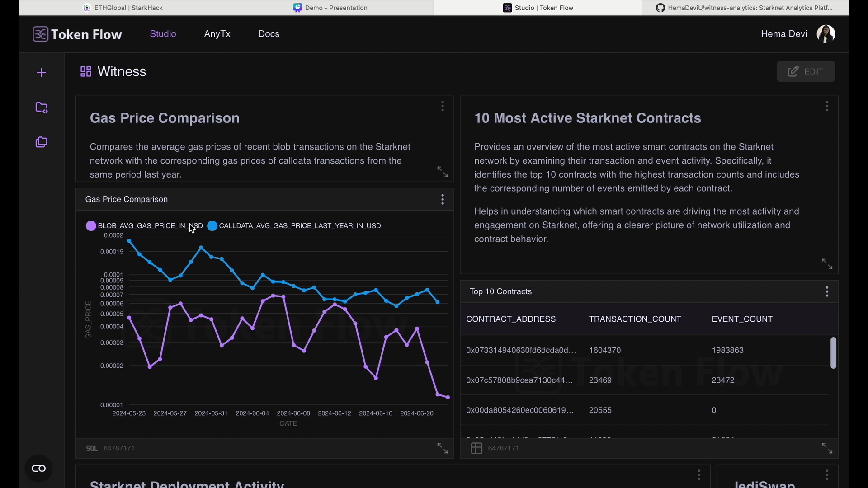Image resolution: width=868 pixels, height=488 pixels.
Task: Switch to HemaDeviU/witness-analytics GitHub tab
Action: pos(745,8)
